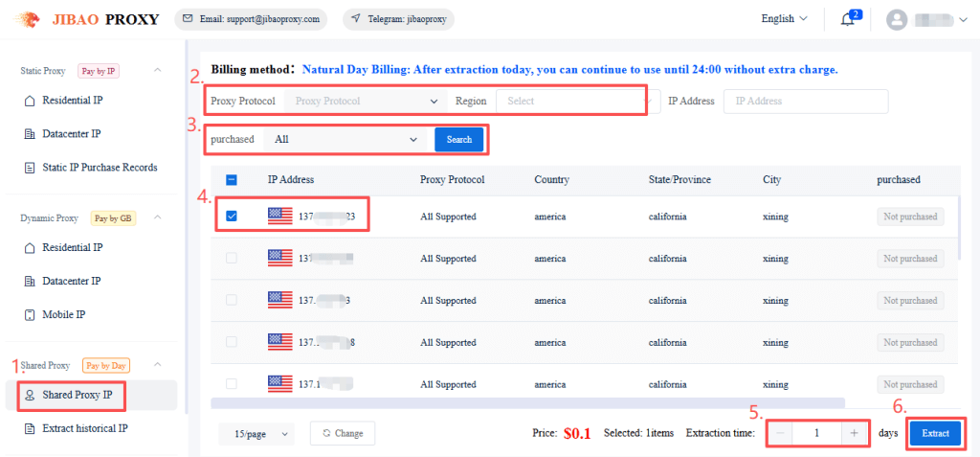Click the support email contact pill
The image size is (980, 457).
click(x=252, y=19)
